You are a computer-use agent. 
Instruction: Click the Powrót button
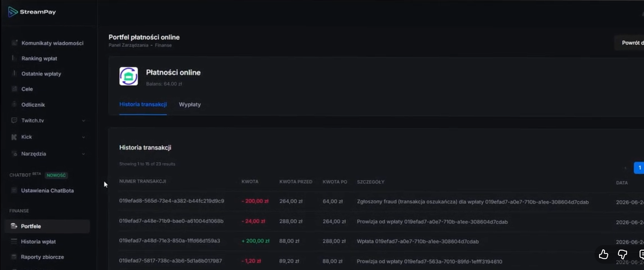point(629,43)
